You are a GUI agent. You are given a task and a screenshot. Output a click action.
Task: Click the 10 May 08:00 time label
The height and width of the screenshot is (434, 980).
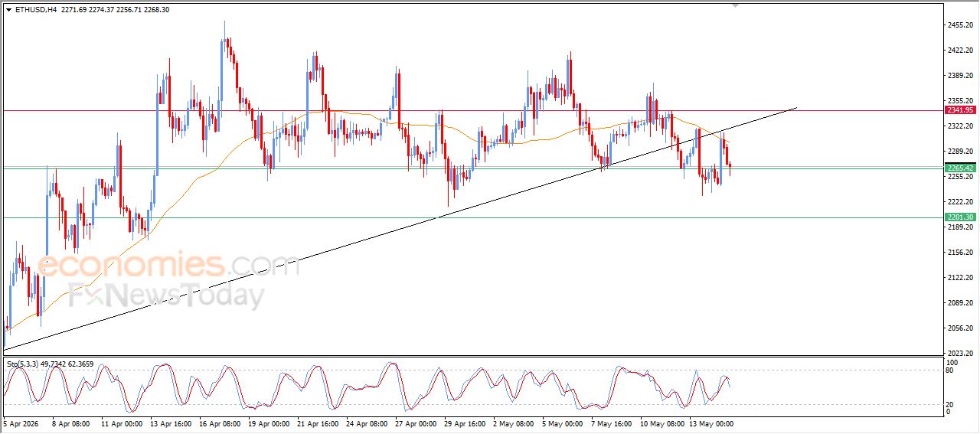661,423
